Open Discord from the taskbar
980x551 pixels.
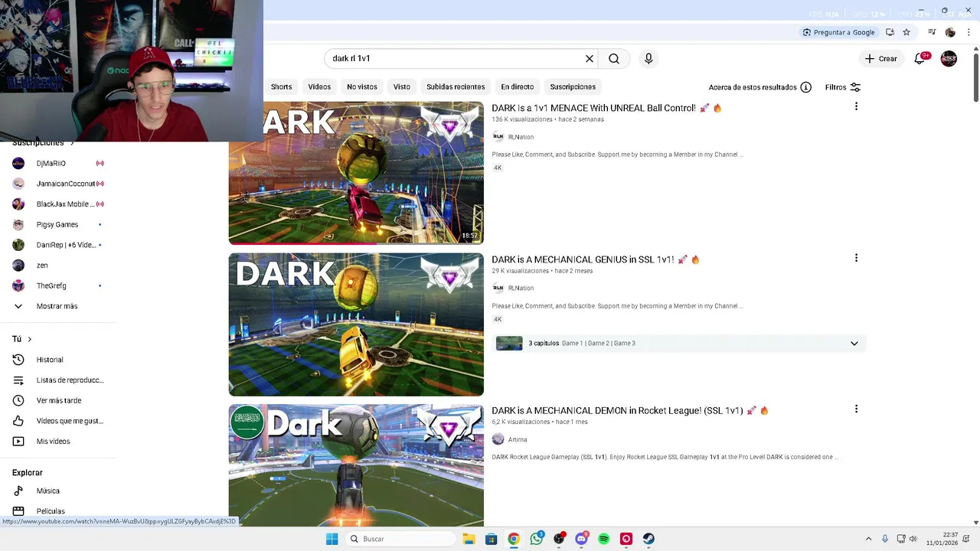(x=582, y=539)
